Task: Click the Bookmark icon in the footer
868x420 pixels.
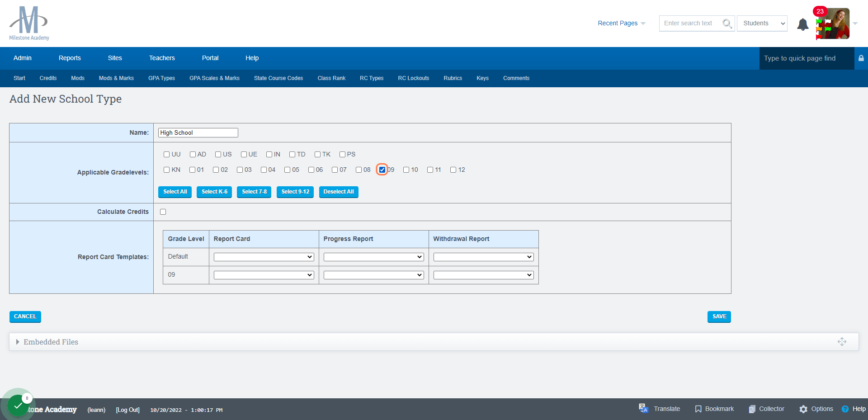Action: [x=698, y=409]
